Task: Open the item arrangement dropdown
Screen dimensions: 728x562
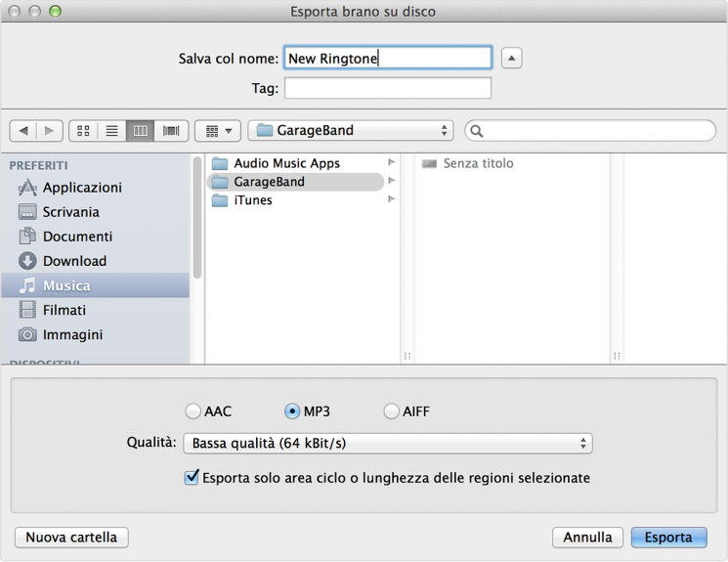Action: (217, 131)
